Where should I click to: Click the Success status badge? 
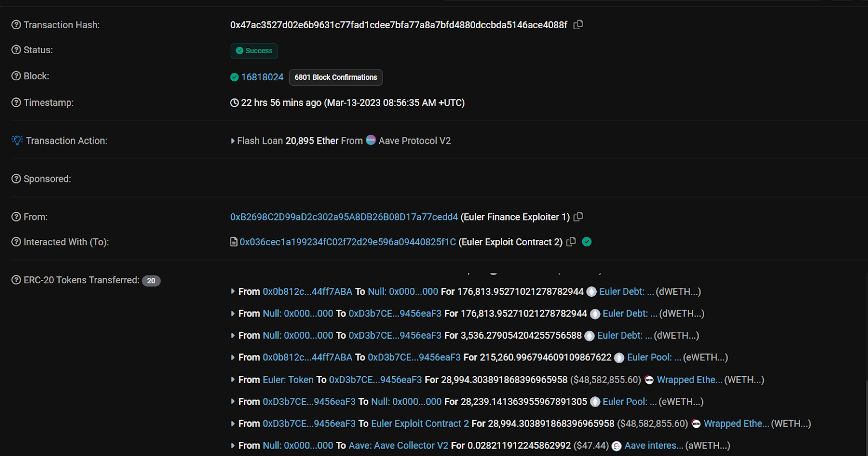(254, 50)
